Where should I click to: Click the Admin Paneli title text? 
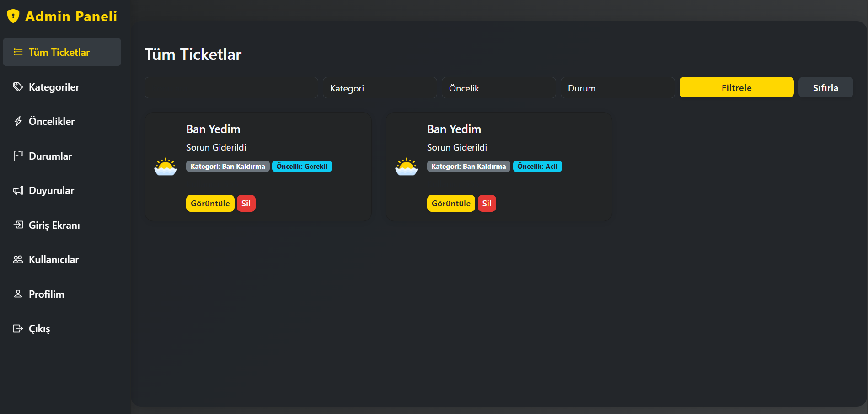[71, 16]
